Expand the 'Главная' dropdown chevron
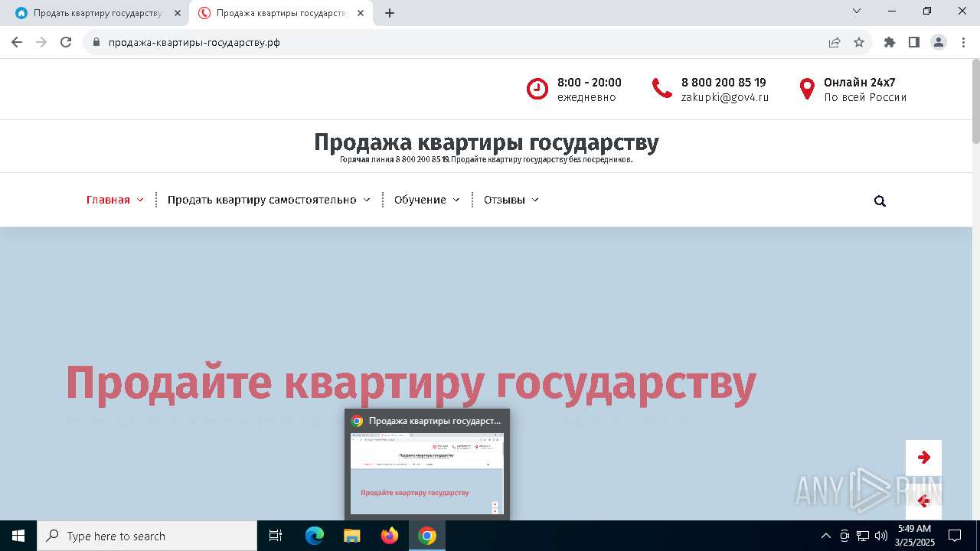Viewport: 980px width, 551px height. pos(140,200)
